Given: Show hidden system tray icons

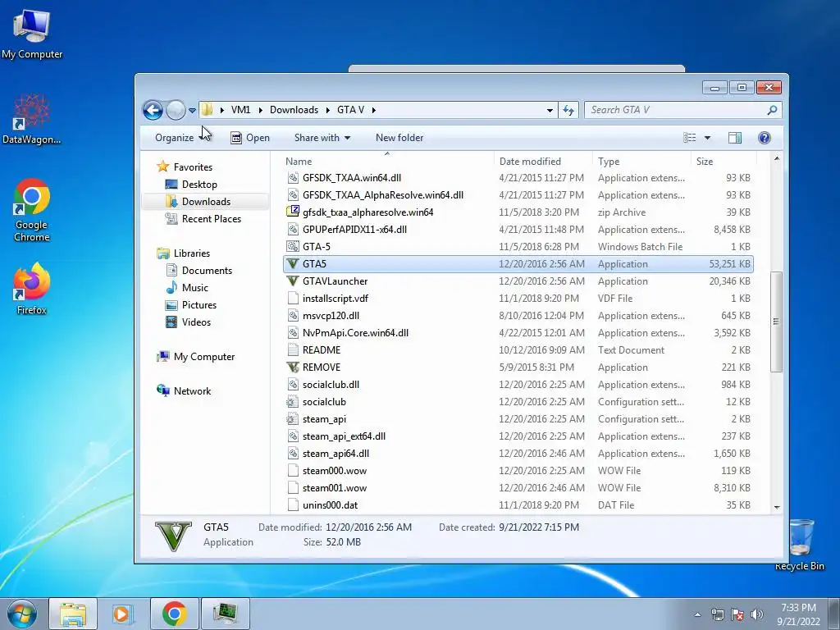Looking at the screenshot, I should 697,614.
